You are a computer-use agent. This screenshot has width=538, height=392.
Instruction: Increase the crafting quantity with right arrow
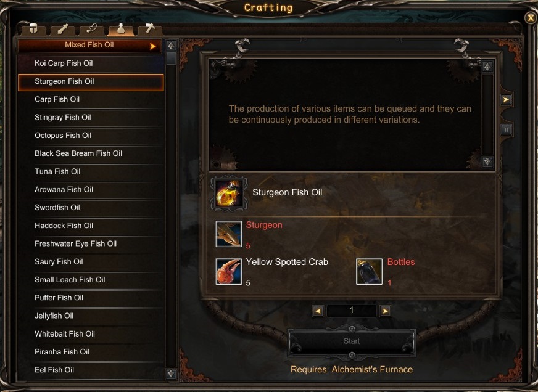pos(386,311)
